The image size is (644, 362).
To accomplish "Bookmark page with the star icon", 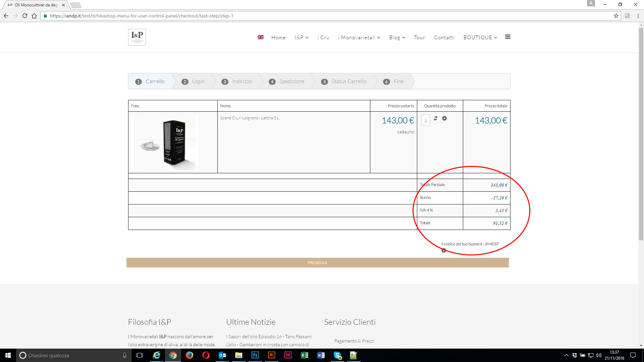I will [616, 16].
